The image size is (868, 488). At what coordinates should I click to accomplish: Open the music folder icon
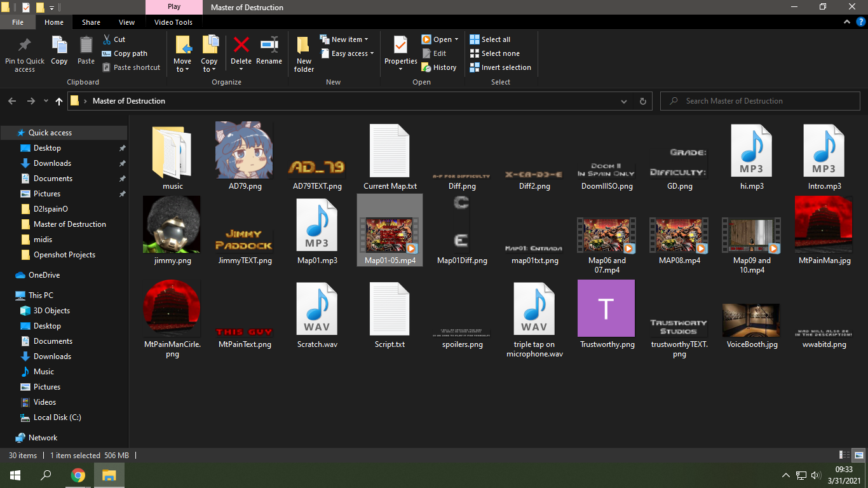172,152
